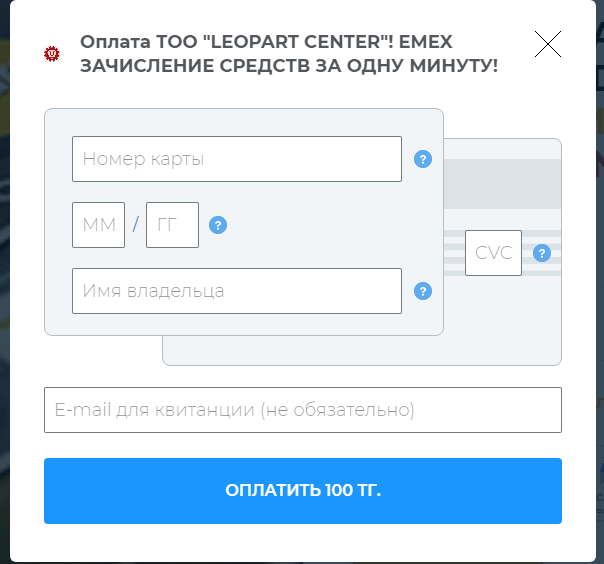Open help icon next to cardholder name
Screen dimensions: 604x564
tap(423, 291)
